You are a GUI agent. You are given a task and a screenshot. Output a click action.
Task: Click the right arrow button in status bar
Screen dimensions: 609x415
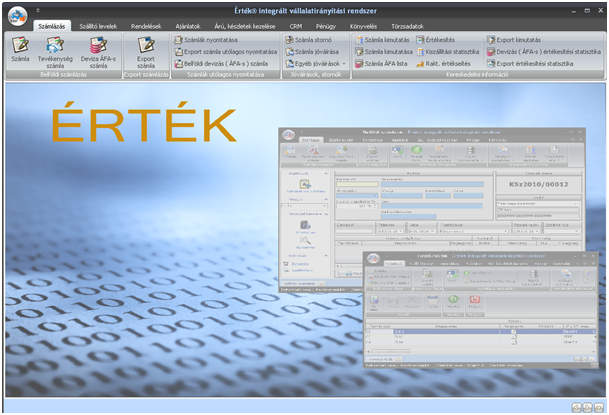pyautogui.click(x=587, y=408)
